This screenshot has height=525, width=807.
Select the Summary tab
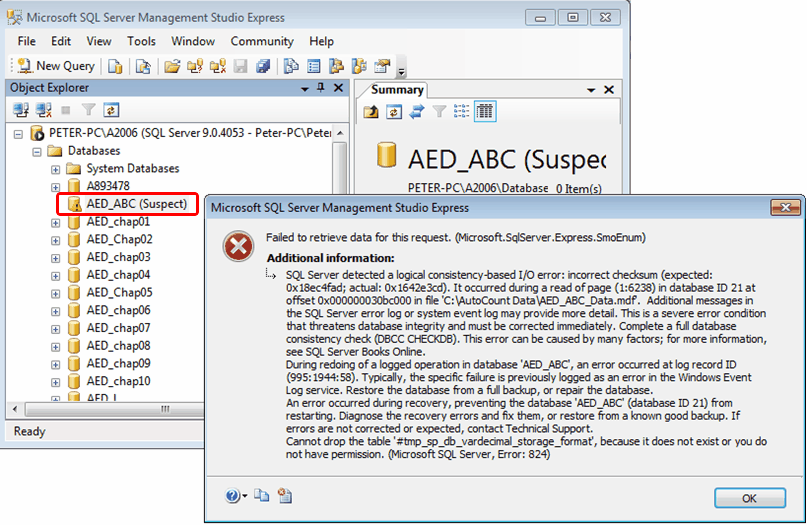click(x=397, y=90)
